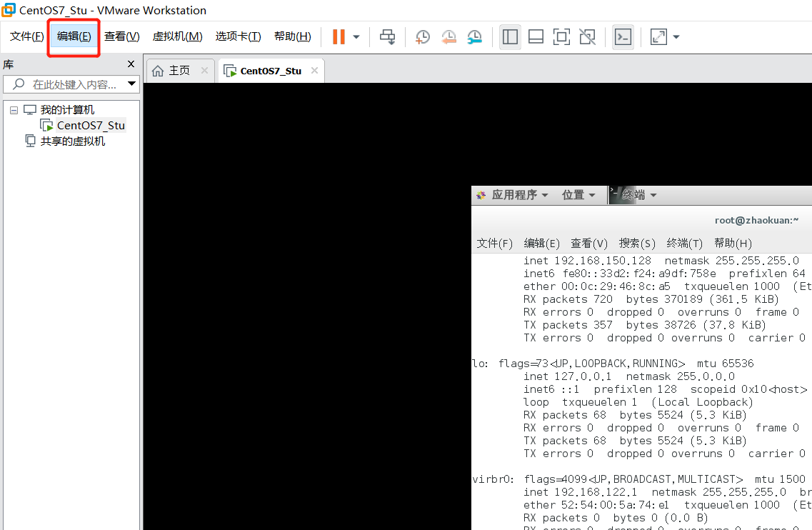Click the home icon on 主页 tab

pyautogui.click(x=158, y=71)
